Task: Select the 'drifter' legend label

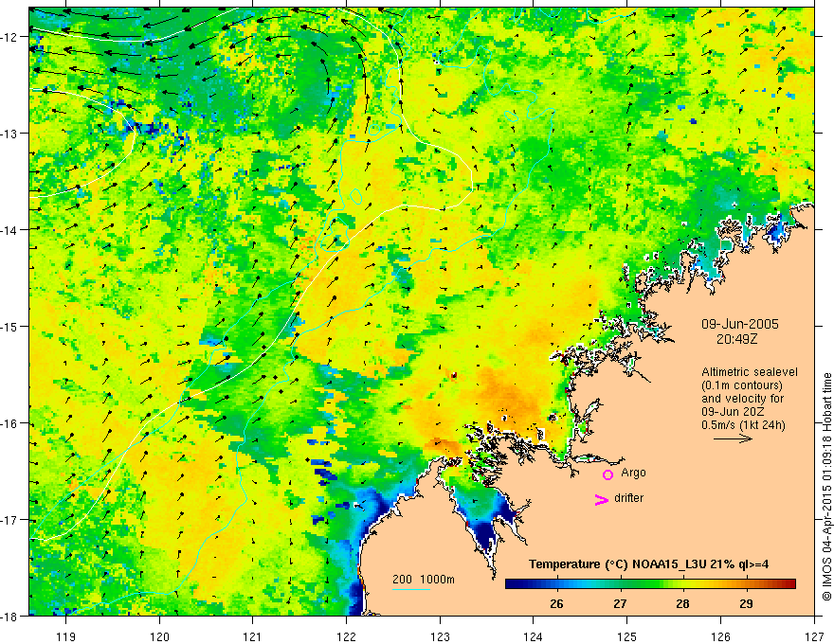Action: 628,498
